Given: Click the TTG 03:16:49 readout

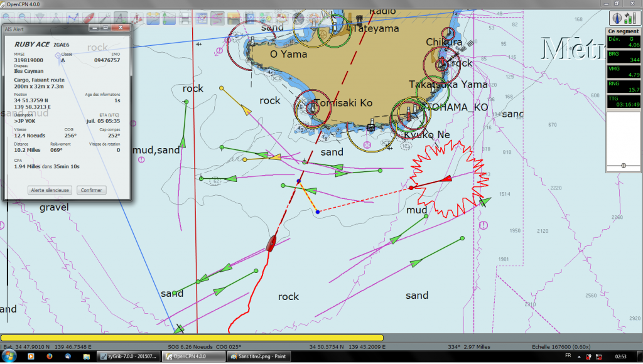Looking at the screenshot, I should pyautogui.click(x=624, y=101).
